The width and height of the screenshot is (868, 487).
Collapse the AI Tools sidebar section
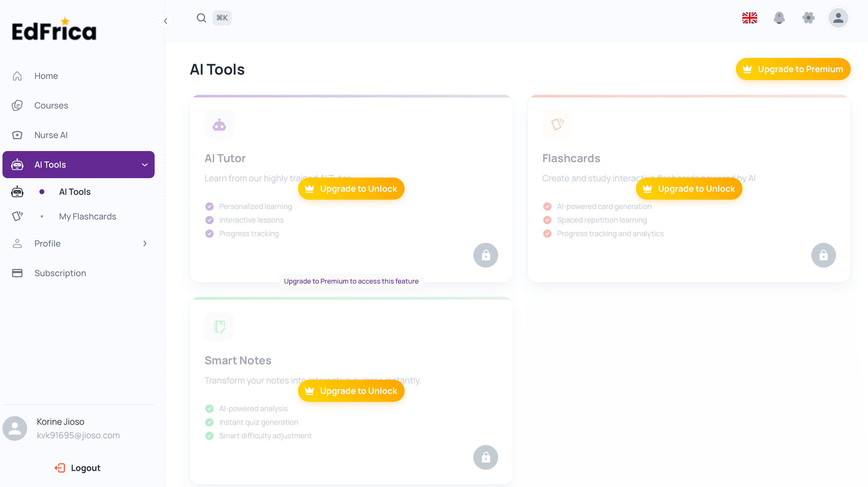click(x=144, y=165)
